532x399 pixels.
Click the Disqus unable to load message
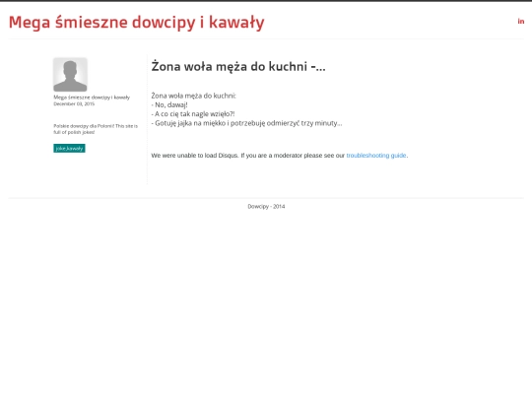tap(280, 156)
